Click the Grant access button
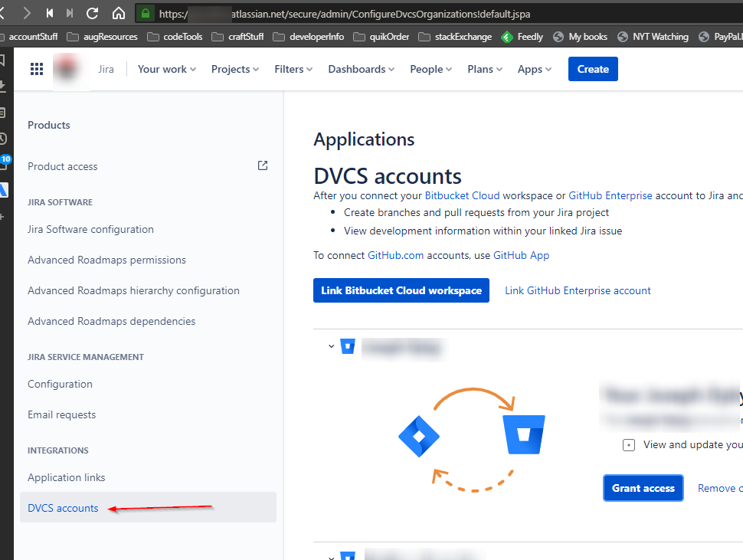This screenshot has width=743, height=560. (x=643, y=488)
